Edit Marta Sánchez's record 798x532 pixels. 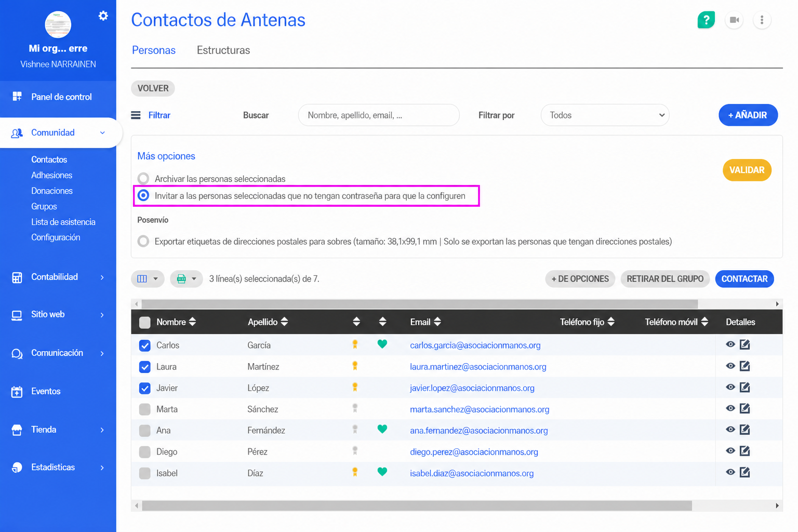[x=745, y=408]
